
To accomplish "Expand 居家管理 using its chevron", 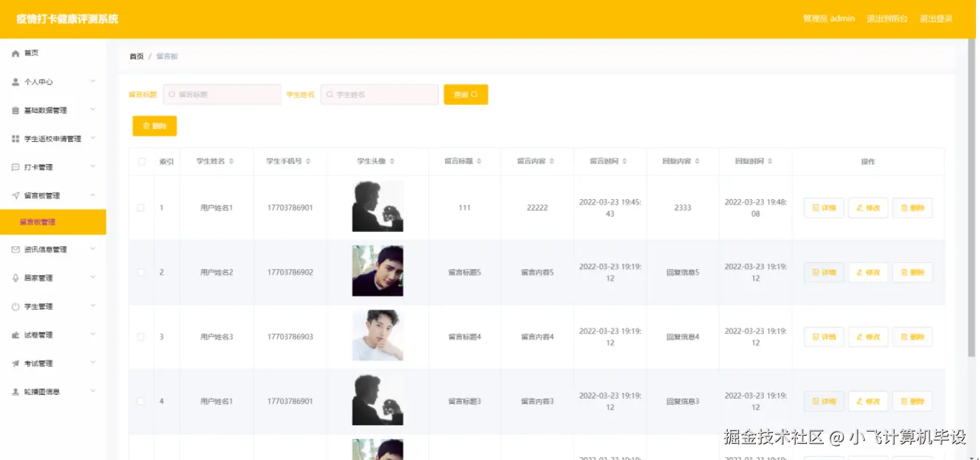I will click(93, 278).
